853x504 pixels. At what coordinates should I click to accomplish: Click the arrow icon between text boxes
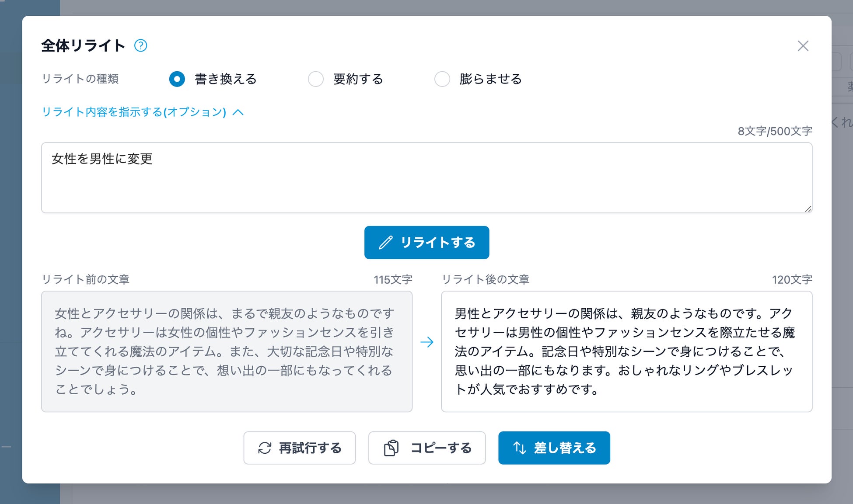426,342
